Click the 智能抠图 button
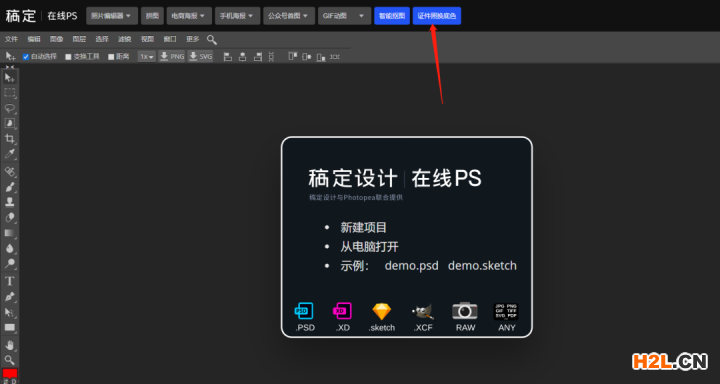The width and height of the screenshot is (720, 384). [x=392, y=16]
